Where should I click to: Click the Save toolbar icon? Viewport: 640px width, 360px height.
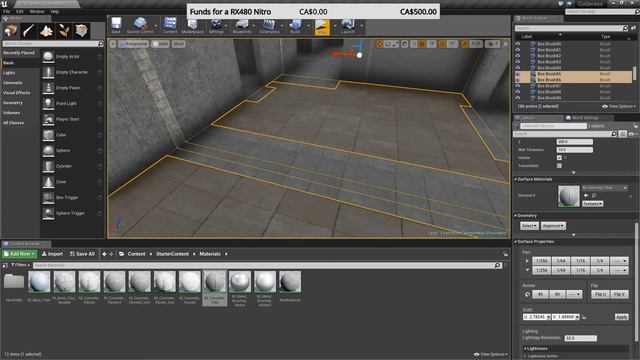point(116,25)
